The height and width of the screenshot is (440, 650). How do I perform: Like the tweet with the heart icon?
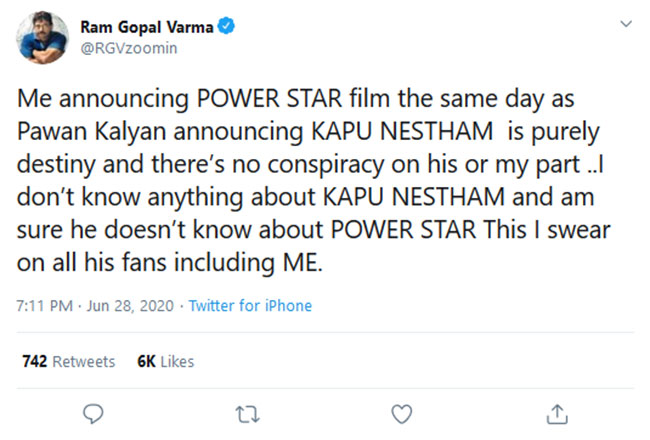point(402,413)
